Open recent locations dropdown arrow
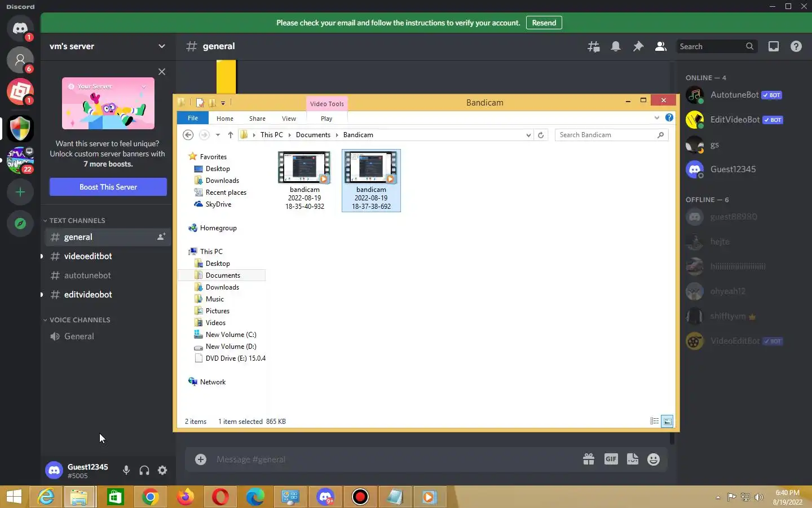The height and width of the screenshot is (508, 812). click(218, 135)
